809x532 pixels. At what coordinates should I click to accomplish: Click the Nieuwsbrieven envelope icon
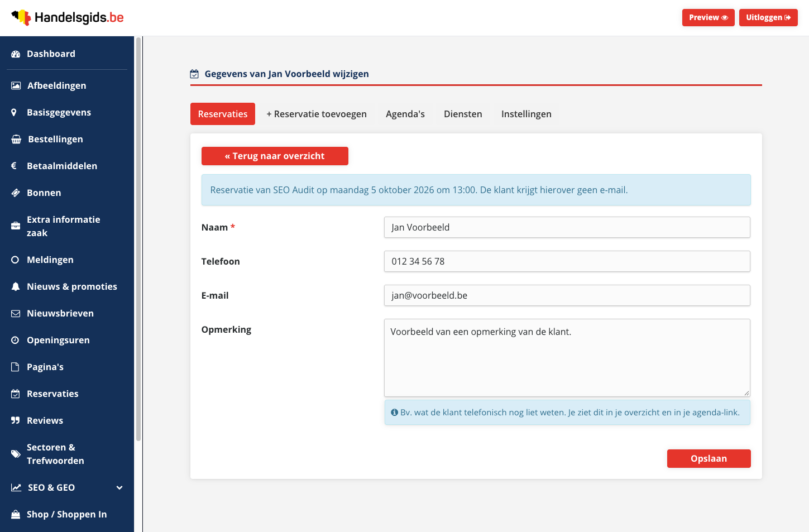[16, 313]
